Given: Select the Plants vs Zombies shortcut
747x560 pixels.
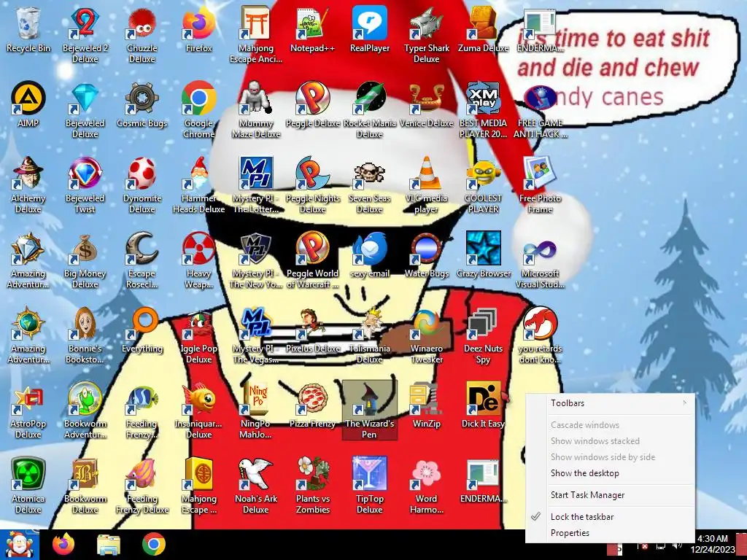Looking at the screenshot, I should (x=312, y=486).
